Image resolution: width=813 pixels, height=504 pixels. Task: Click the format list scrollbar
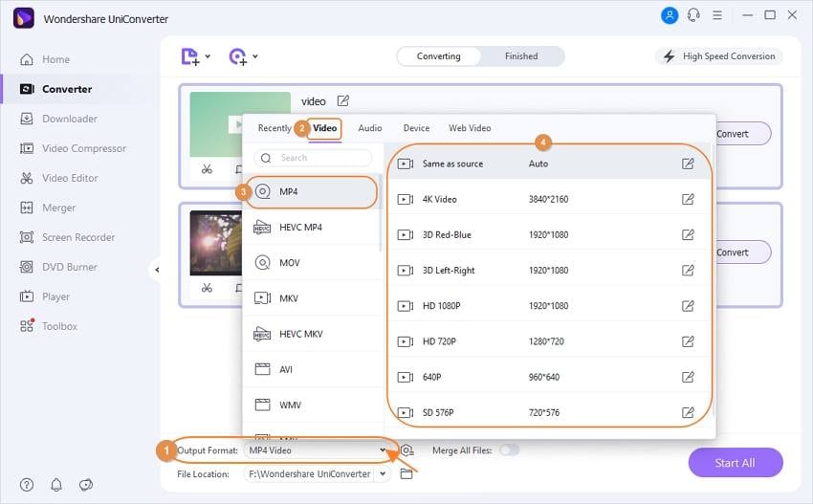380,212
